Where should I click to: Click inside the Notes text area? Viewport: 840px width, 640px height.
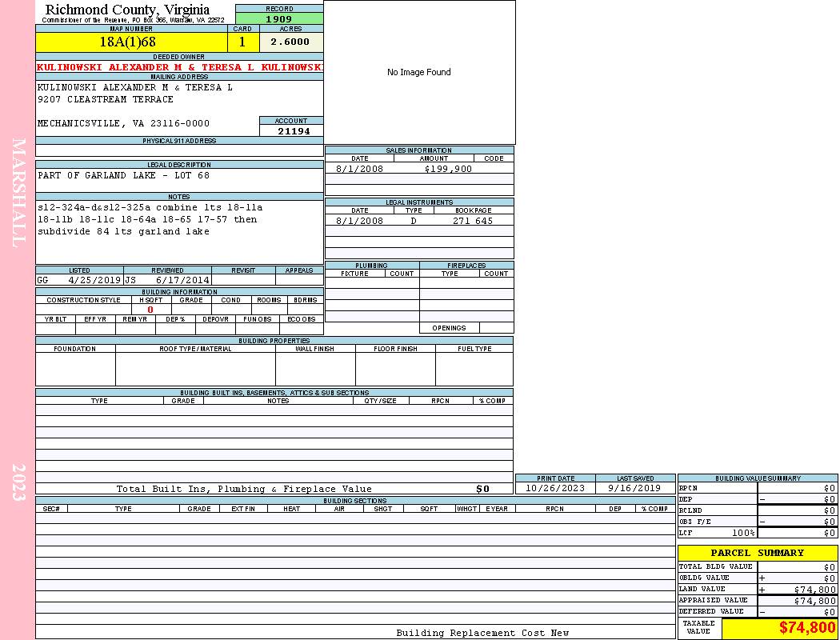[179, 232]
